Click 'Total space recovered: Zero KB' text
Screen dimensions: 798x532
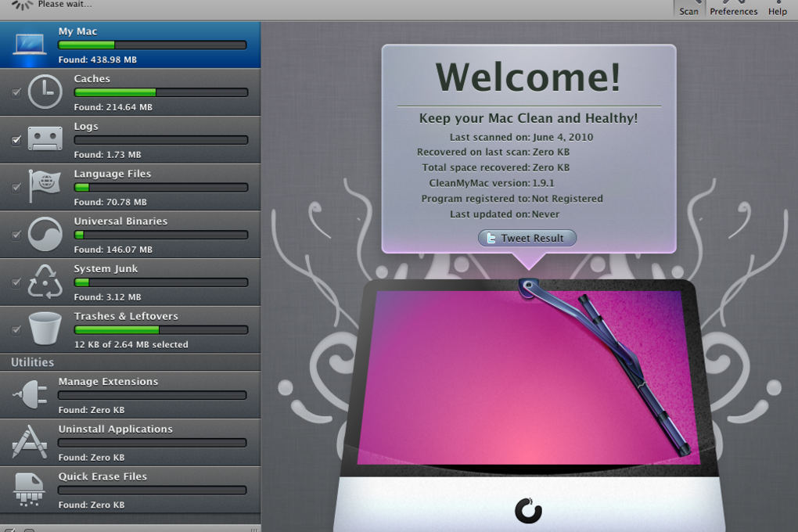coord(496,167)
